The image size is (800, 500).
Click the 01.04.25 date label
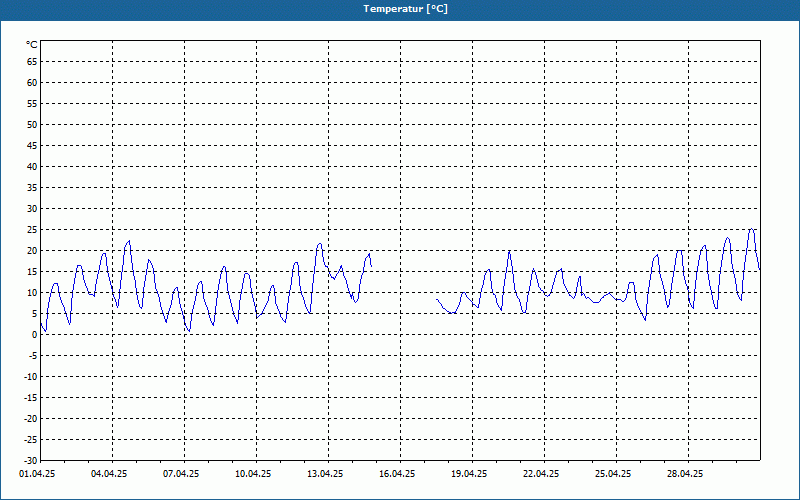pyautogui.click(x=37, y=474)
